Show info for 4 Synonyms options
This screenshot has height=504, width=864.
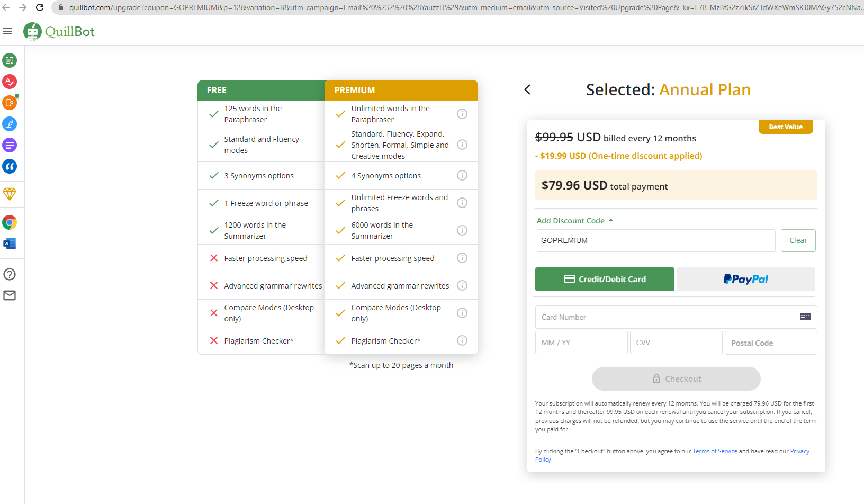point(462,175)
